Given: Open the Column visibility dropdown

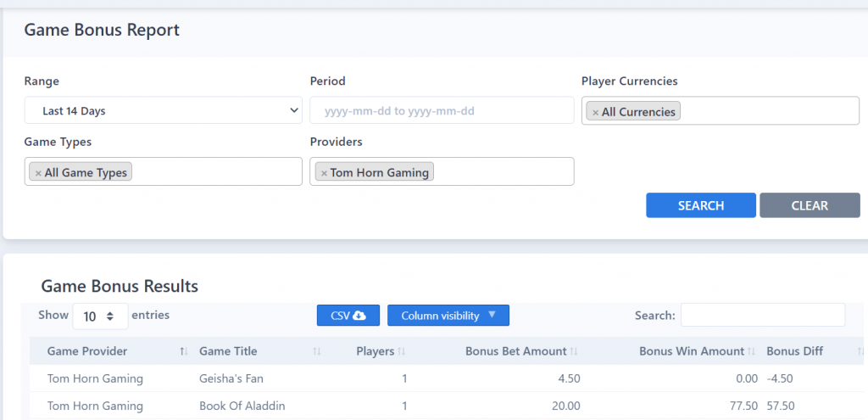Looking at the screenshot, I should click(x=448, y=316).
